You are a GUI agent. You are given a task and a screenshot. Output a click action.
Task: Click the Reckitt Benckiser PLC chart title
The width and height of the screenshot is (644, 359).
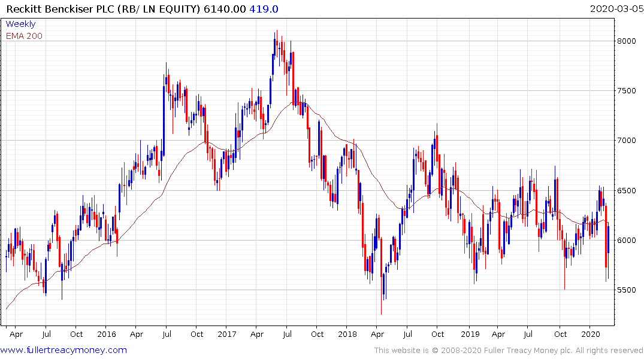(x=103, y=9)
